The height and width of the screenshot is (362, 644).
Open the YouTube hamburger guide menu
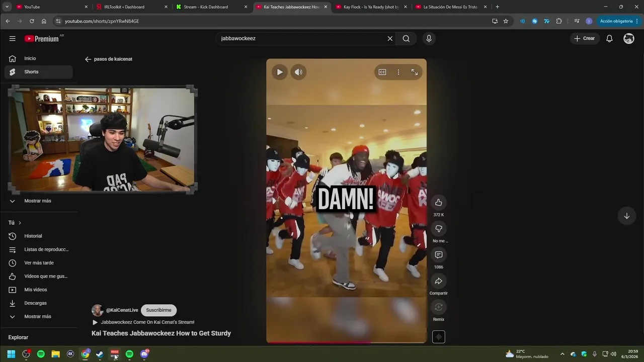coord(12,39)
